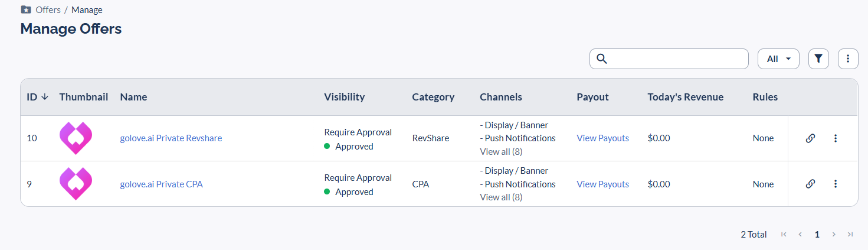The height and width of the screenshot is (250, 868).
Task: Expand the All status dropdown
Action: click(778, 59)
